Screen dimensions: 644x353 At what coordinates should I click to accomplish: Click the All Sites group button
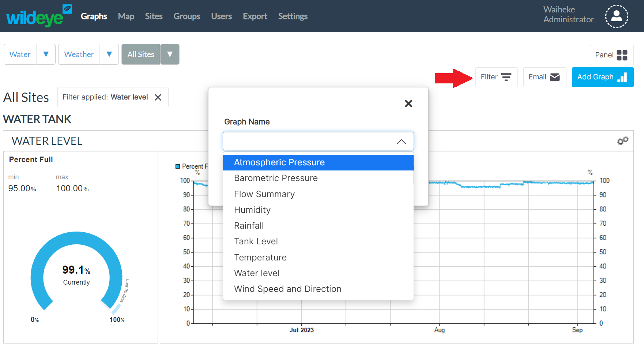141,55
